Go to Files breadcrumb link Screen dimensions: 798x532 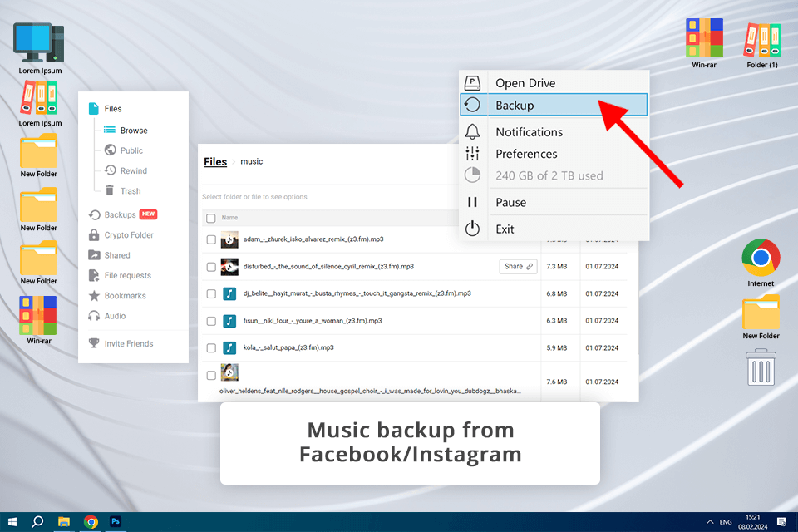tap(215, 161)
